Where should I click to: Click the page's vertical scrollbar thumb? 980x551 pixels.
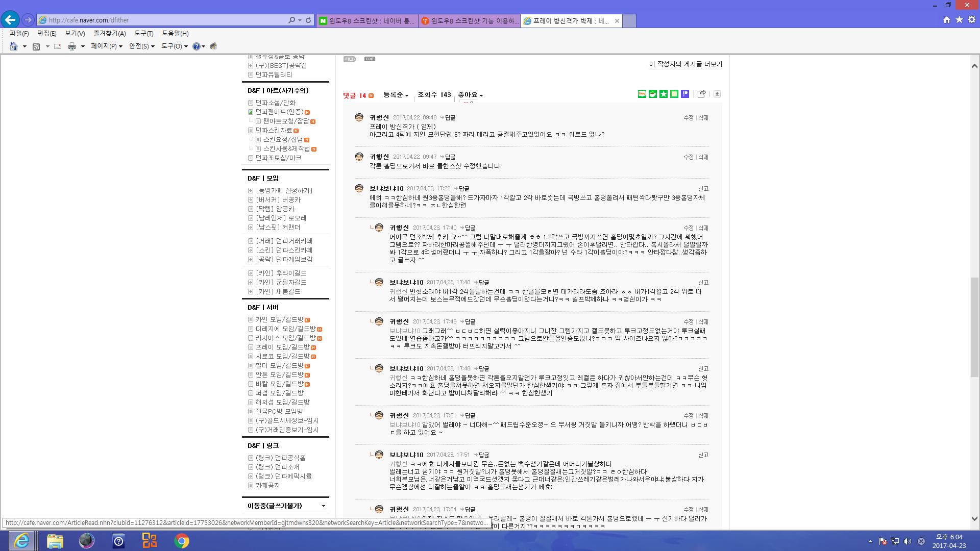[x=974, y=327]
